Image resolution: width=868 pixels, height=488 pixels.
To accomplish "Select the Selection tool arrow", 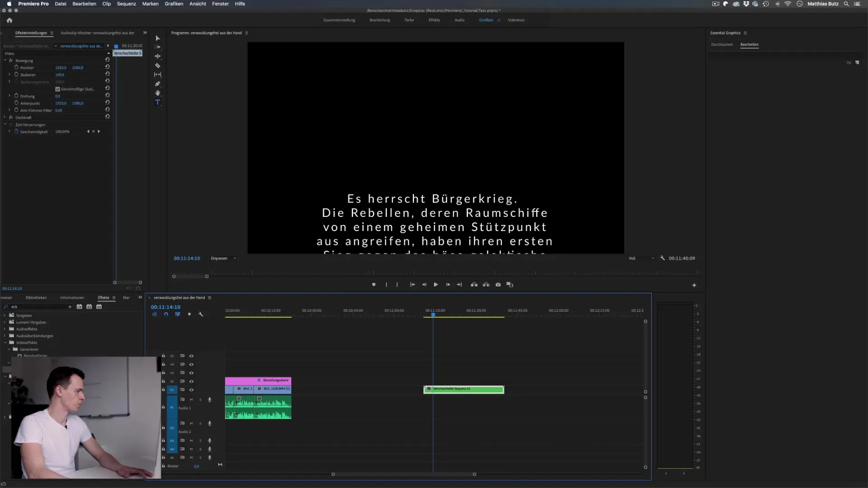I will 158,38.
